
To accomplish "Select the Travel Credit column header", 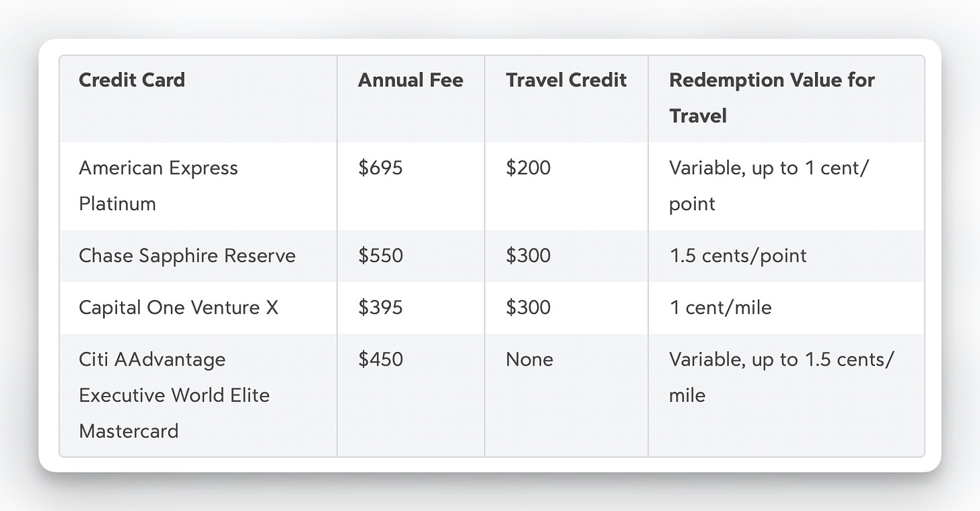I will [566, 80].
